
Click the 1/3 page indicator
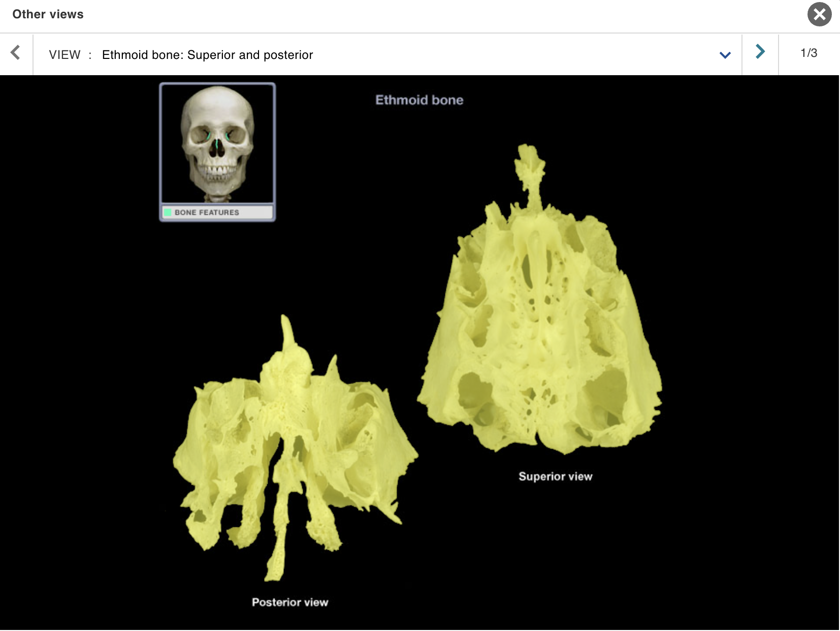(809, 52)
